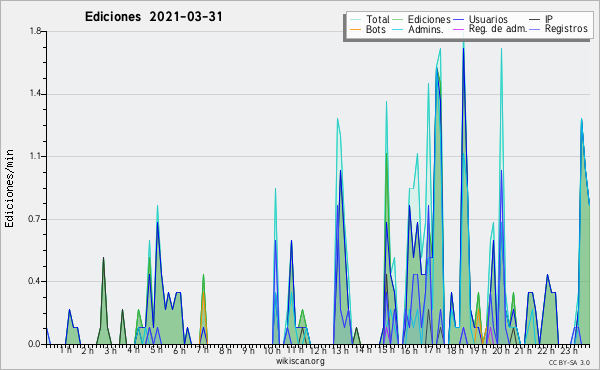Click the Reg. de adm. magenta legend line

coord(458,29)
